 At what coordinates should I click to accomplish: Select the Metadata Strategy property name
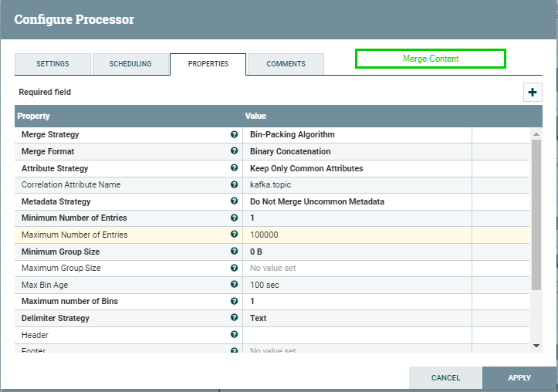(x=56, y=201)
